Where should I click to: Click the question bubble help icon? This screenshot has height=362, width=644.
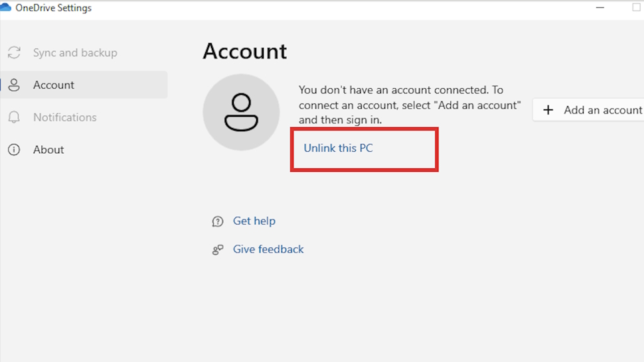(x=218, y=221)
